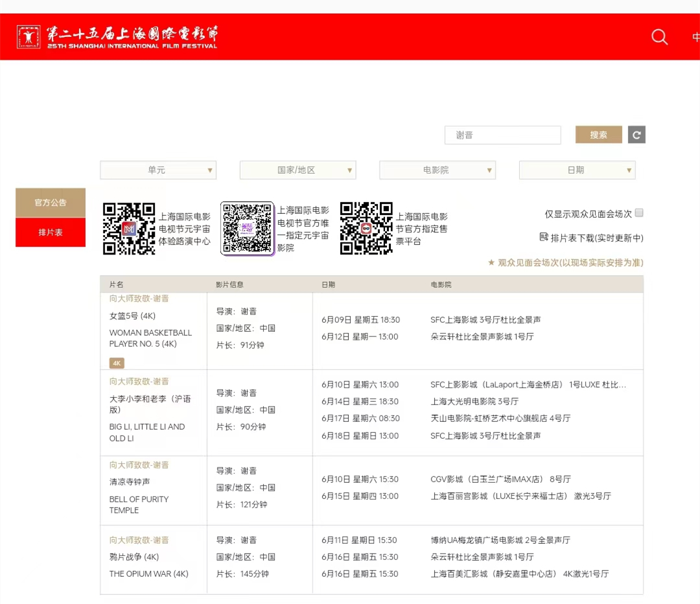Open the 排片表下载 schedule download link
Image resolution: width=700 pixels, height=604 pixels.
[597, 238]
